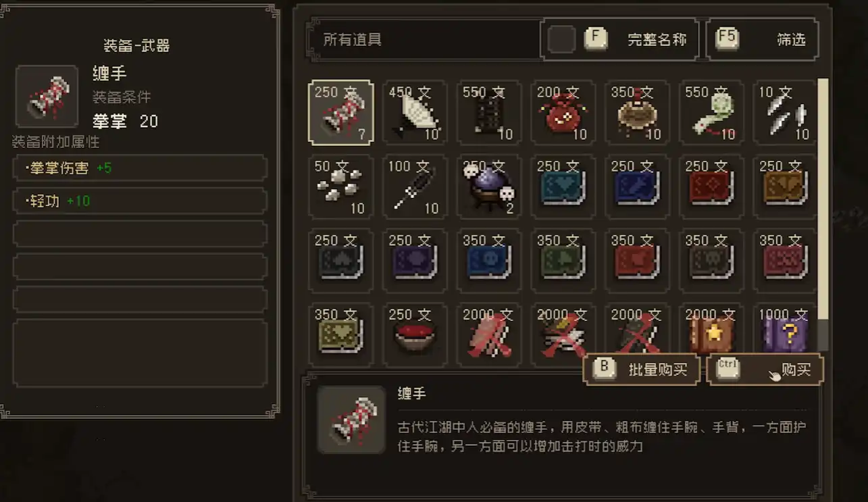This screenshot has height=502, width=868.
Task: Toggle the 完整名称 full name checkbox
Action: (x=561, y=39)
